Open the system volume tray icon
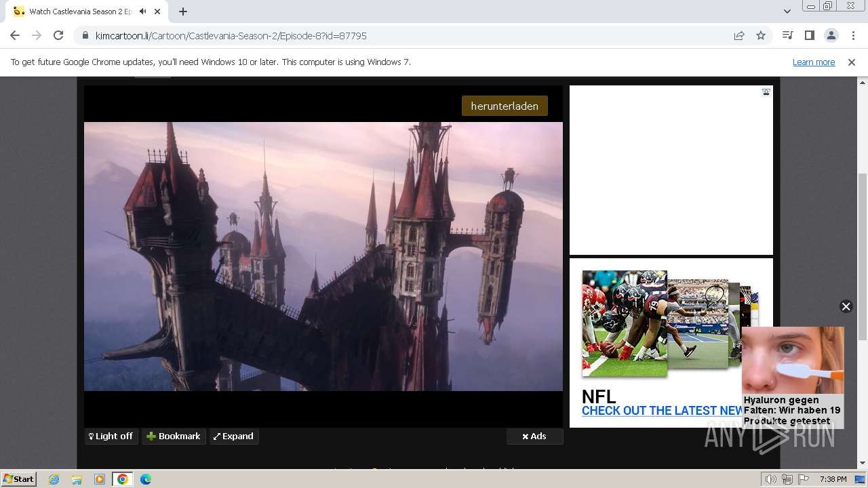The width and height of the screenshot is (868, 488). tap(771, 479)
